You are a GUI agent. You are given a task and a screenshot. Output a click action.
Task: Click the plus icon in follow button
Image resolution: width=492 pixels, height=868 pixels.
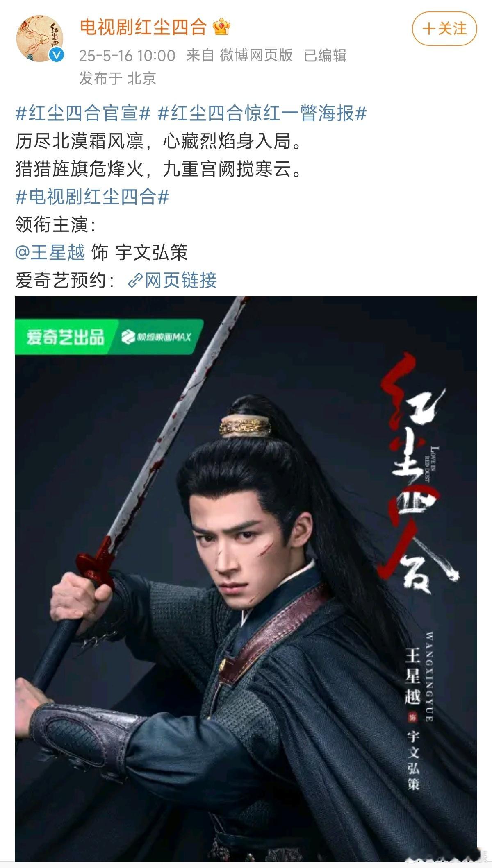(x=428, y=29)
